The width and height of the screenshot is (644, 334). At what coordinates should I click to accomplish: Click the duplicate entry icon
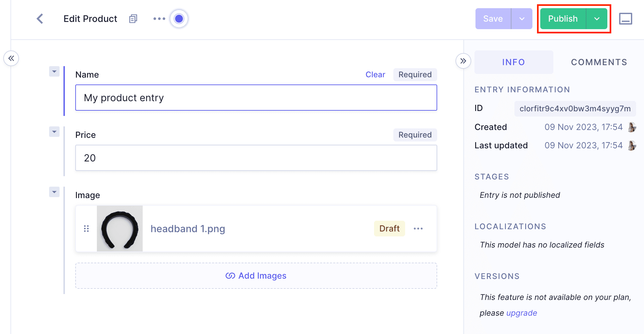coord(133,19)
